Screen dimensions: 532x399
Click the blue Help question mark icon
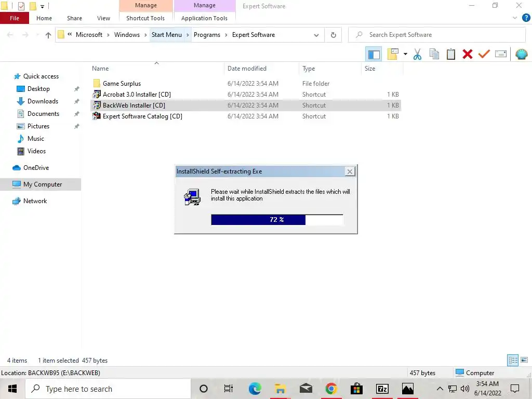click(526, 18)
